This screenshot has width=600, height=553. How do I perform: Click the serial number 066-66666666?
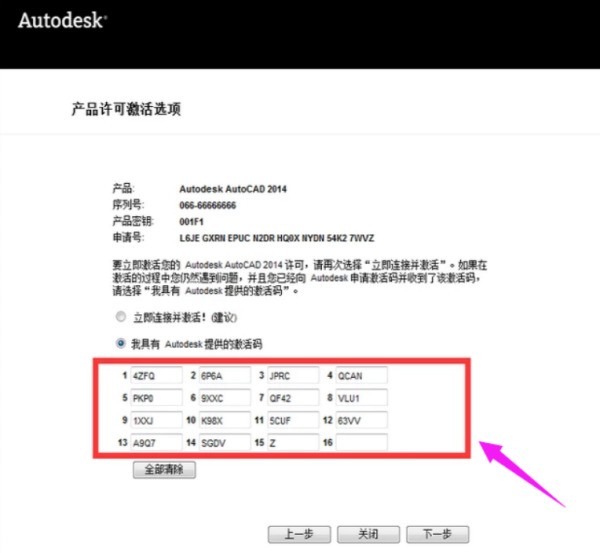(207, 205)
